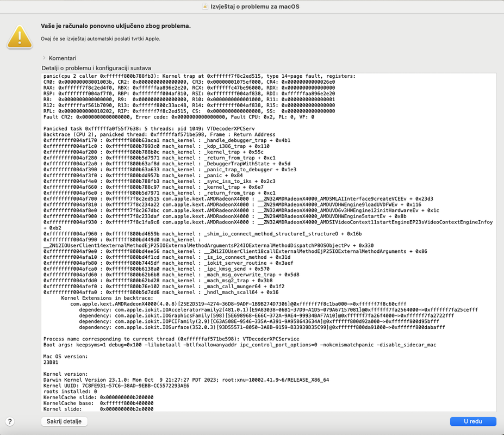
Task: Click the AMDUVDHWEngine5startEv backtrace line
Action: point(225,216)
